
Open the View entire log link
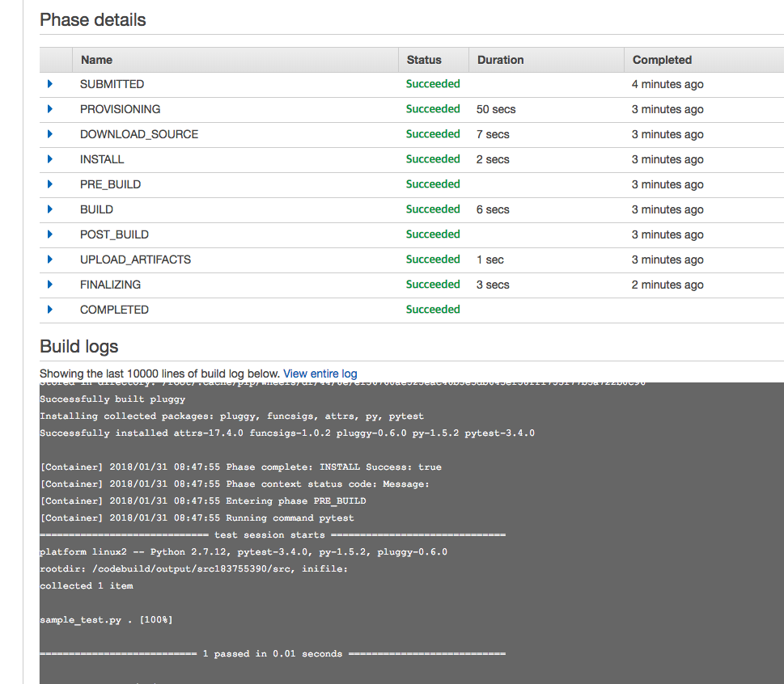point(320,374)
